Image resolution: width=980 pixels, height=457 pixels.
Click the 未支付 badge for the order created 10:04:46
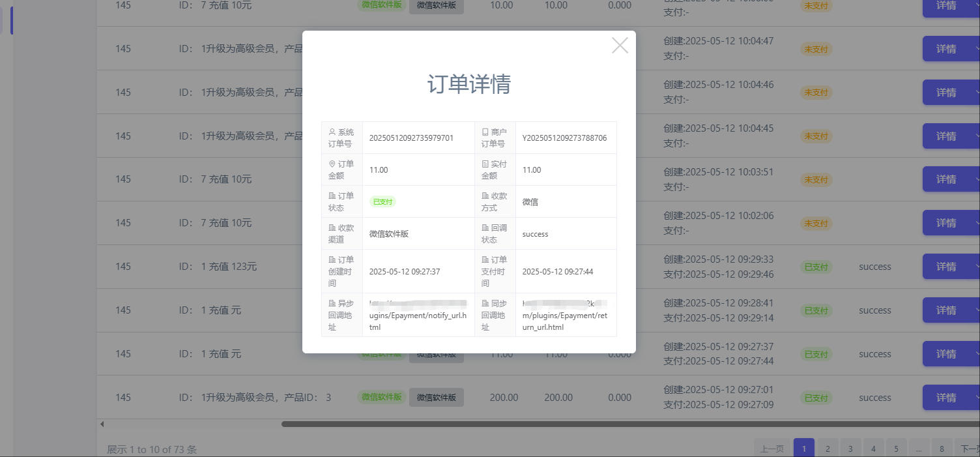pos(816,93)
